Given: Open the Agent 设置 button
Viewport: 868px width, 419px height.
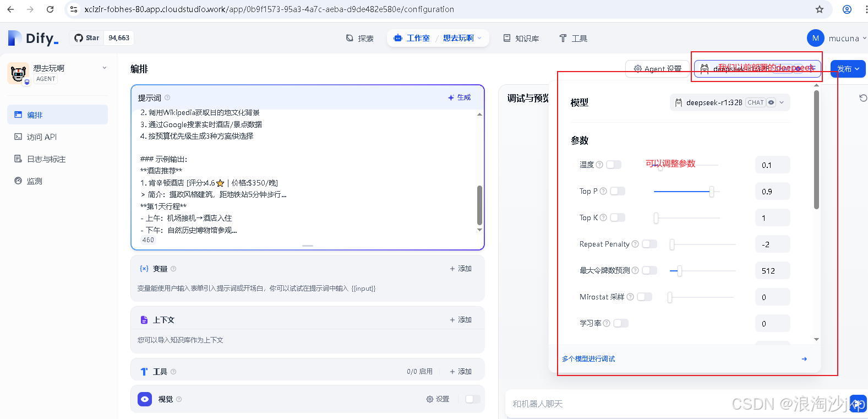Looking at the screenshot, I should (x=658, y=69).
